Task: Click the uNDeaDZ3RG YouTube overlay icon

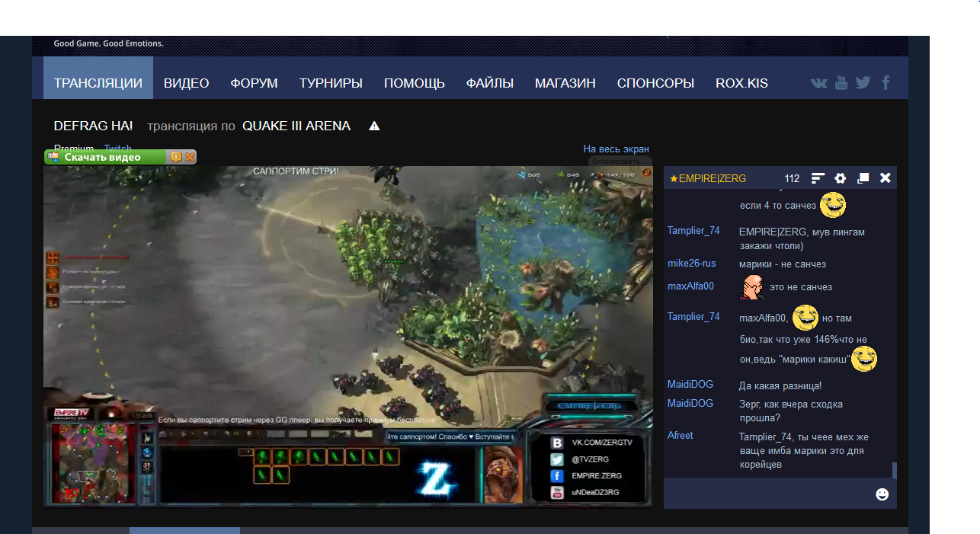Action: point(558,493)
